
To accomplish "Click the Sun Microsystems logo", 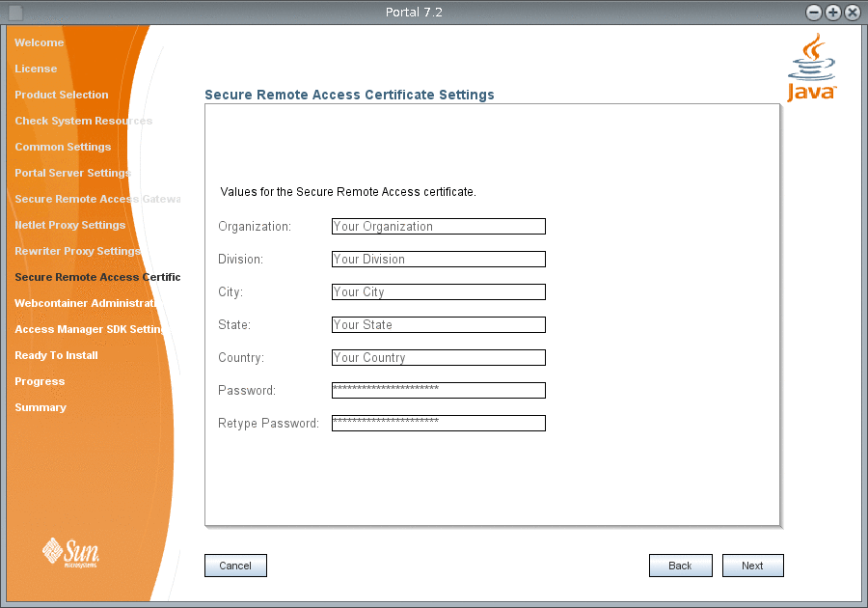I will coord(70,553).
